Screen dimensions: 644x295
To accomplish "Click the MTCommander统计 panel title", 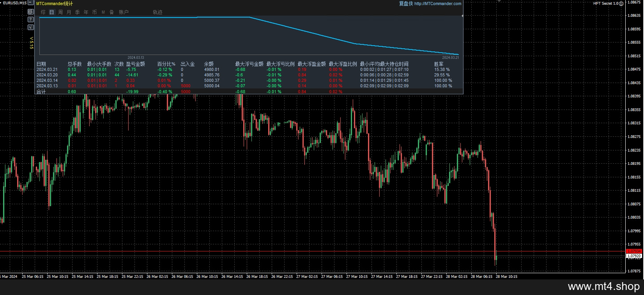I will pyautogui.click(x=55, y=4).
